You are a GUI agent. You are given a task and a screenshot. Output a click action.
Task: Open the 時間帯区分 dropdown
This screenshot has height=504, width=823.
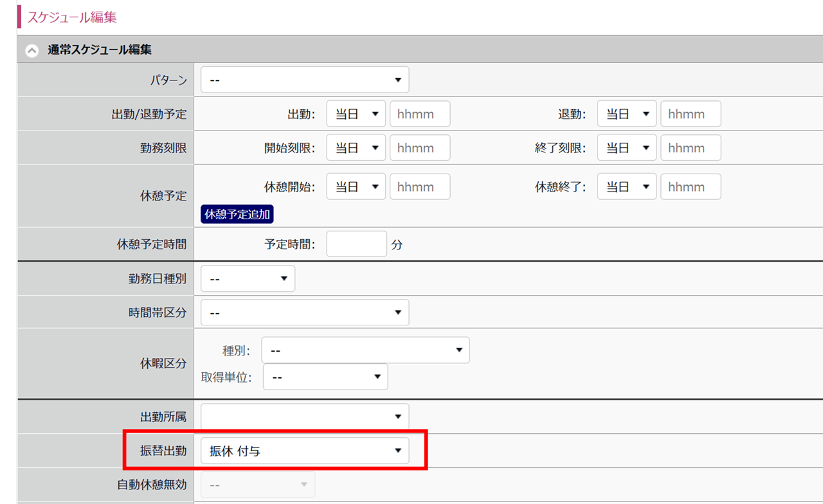[x=305, y=312]
